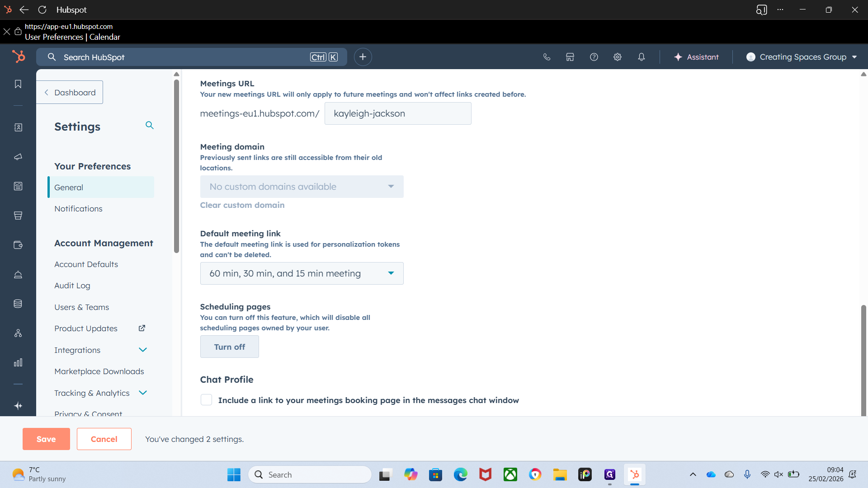Viewport: 868px width, 488px height.
Task: Open the Marketplace storefront icon in top bar
Action: (x=570, y=57)
